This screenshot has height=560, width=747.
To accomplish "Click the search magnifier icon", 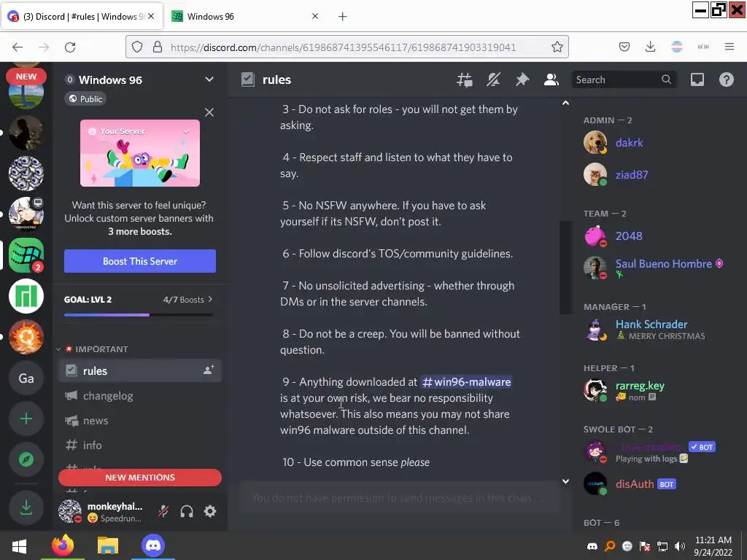I will coord(667,79).
